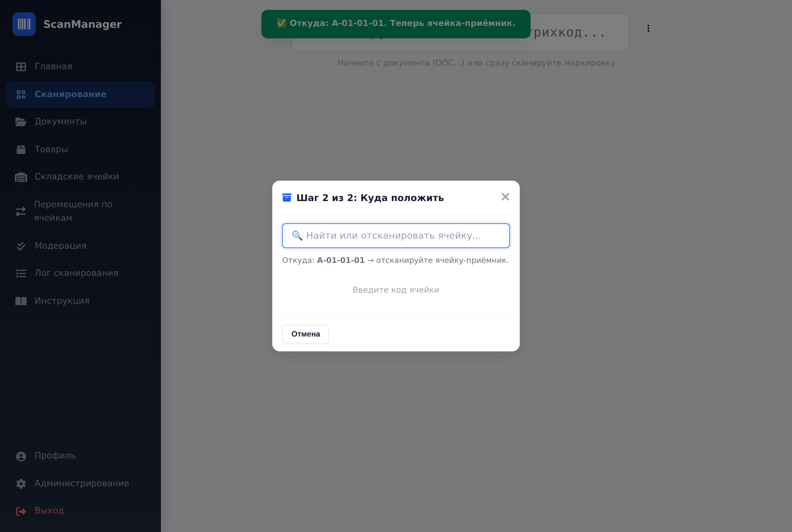
Task: Click the Начните с документа hint text
Action: click(x=476, y=63)
